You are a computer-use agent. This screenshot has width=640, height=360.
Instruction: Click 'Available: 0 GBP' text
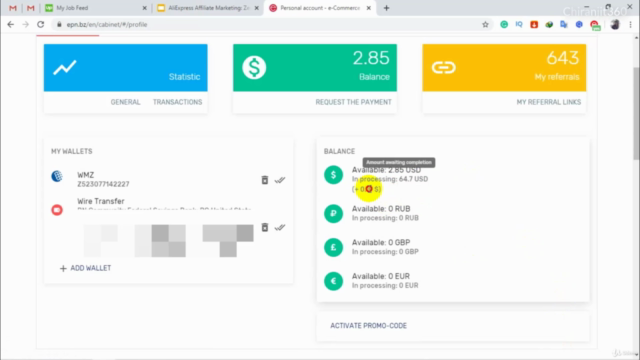(381, 242)
